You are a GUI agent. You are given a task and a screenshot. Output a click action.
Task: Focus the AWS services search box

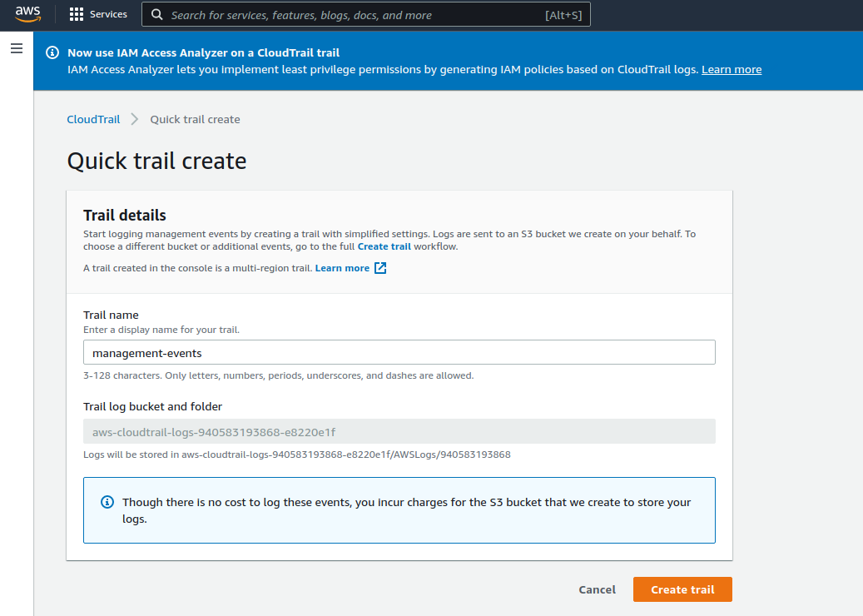point(366,15)
